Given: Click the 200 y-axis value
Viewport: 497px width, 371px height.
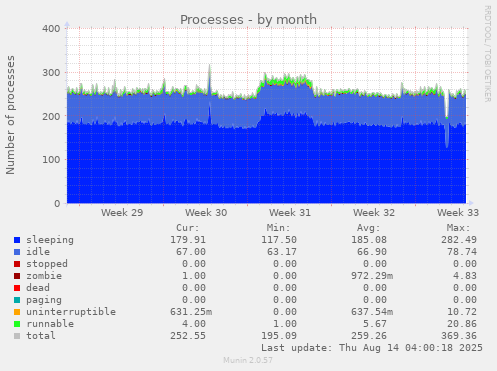Looking at the screenshot, I should (51, 116).
